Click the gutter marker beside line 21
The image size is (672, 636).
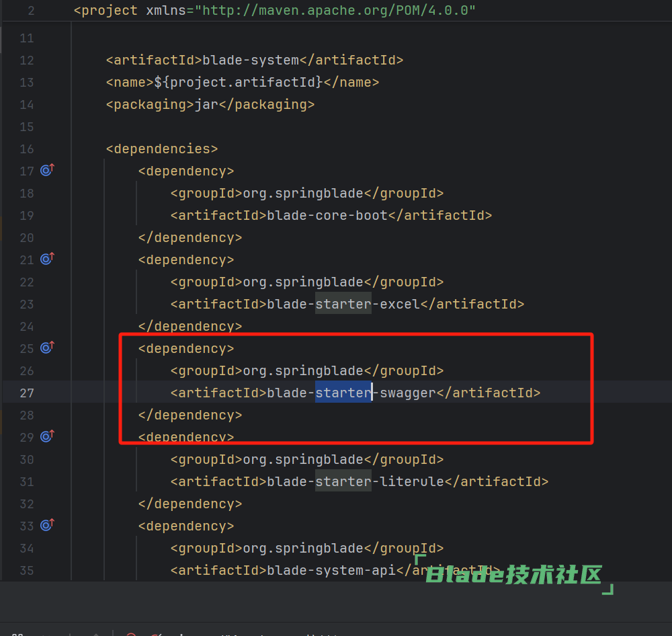46,259
